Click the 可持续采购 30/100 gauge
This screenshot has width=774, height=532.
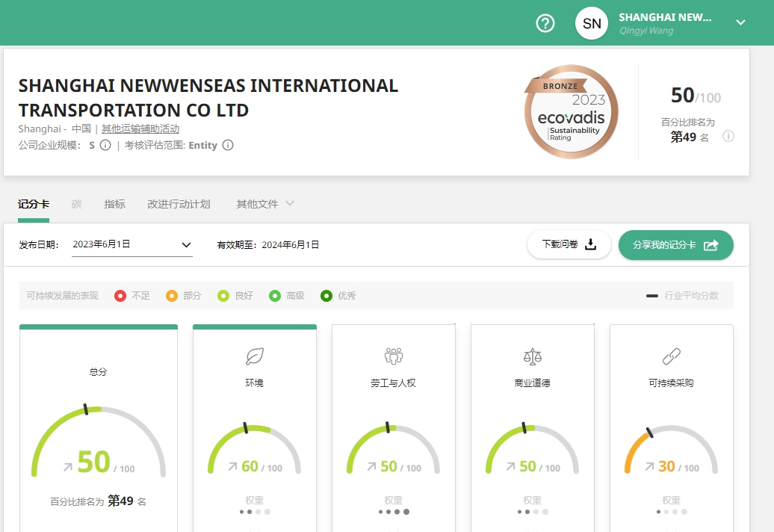(672, 448)
